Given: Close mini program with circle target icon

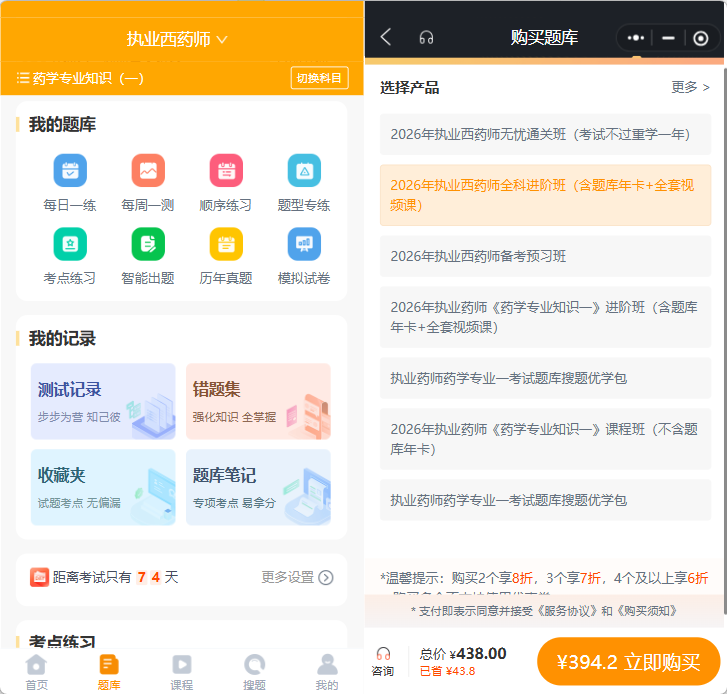Looking at the screenshot, I should click(x=700, y=38).
